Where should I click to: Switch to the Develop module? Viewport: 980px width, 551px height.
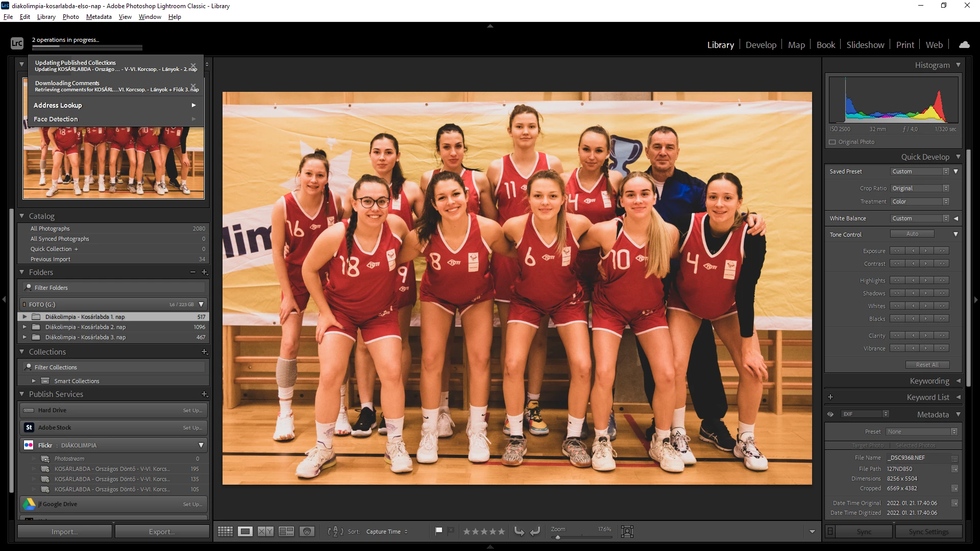pos(761,45)
